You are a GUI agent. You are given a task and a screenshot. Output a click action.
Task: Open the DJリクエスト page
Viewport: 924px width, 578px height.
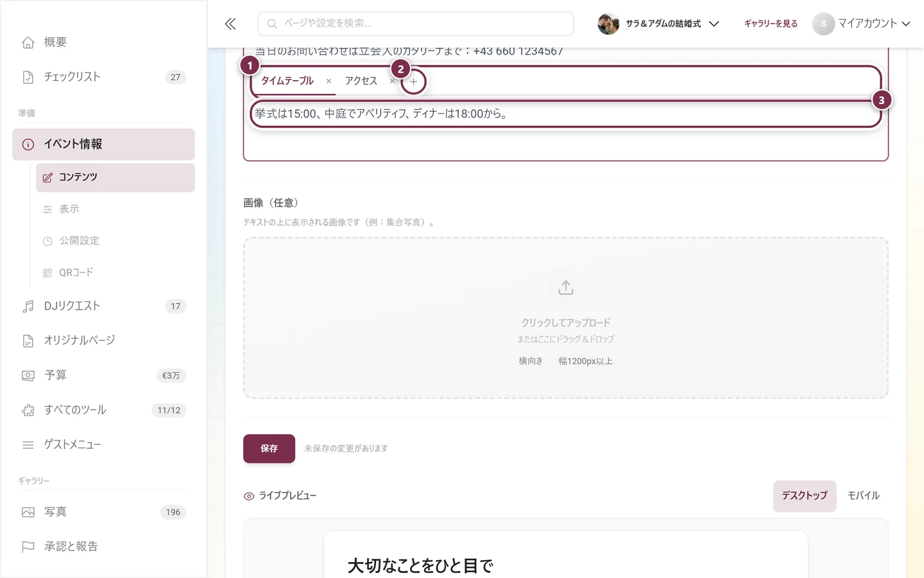point(103,306)
